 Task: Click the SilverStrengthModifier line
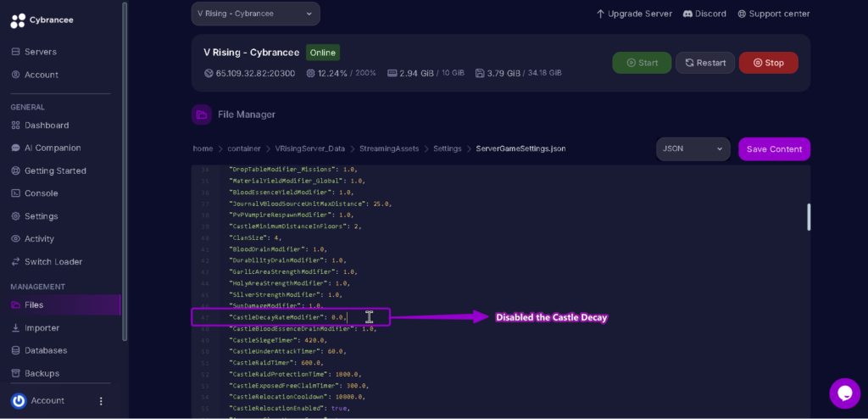click(285, 295)
